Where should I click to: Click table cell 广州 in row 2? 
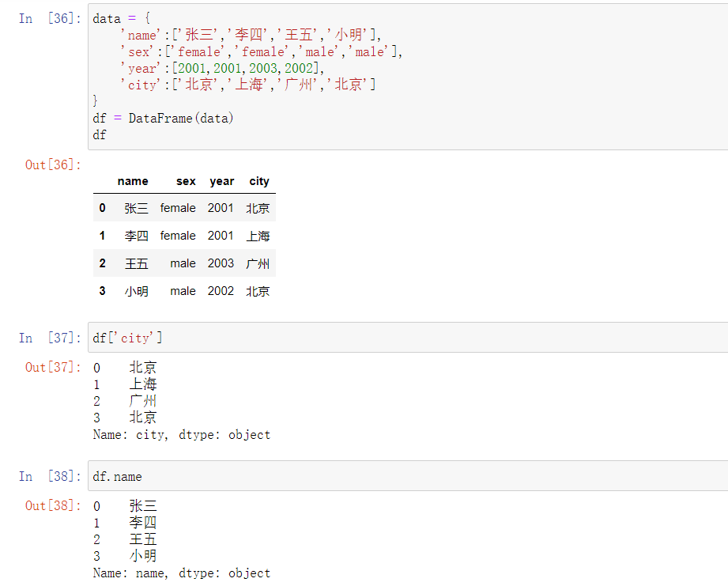(258, 263)
